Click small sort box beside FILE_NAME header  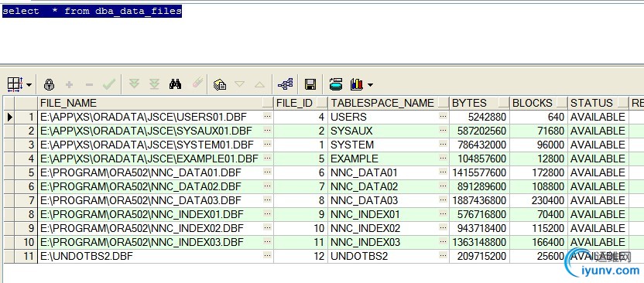[x=268, y=103]
